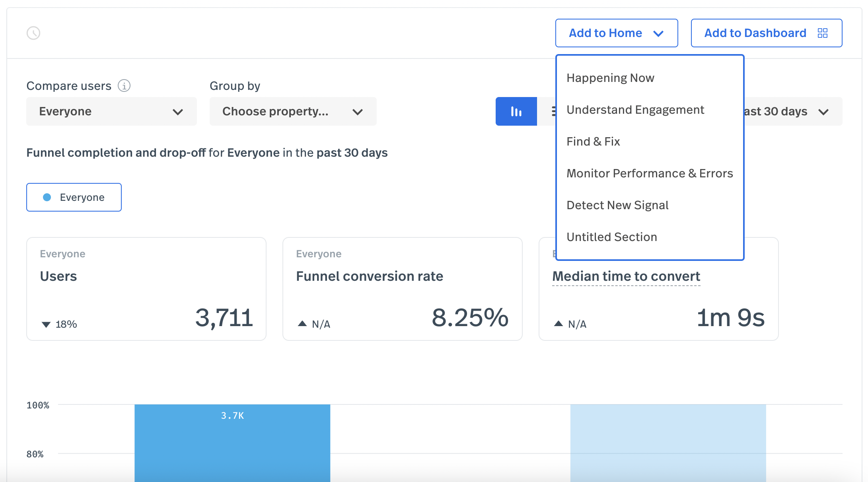Open the Everyone compare users dropdown
This screenshot has width=868, height=482.
click(x=111, y=111)
